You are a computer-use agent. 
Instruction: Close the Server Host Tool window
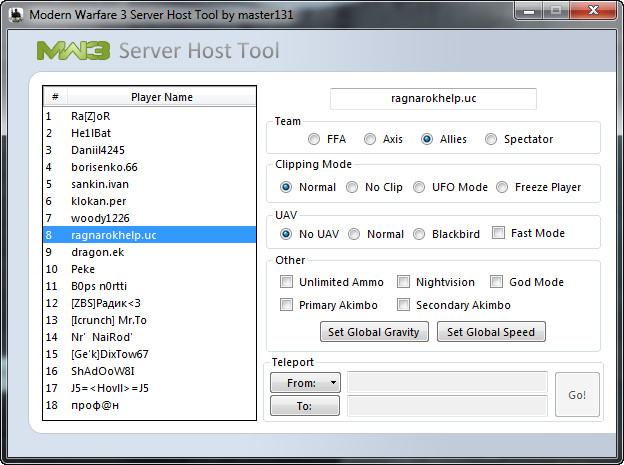click(593, 10)
